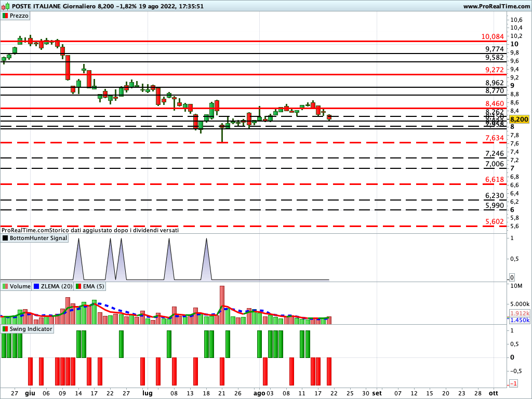Open the Swing Indicator panel label
This screenshot has height=399, width=532.
pos(31,329)
